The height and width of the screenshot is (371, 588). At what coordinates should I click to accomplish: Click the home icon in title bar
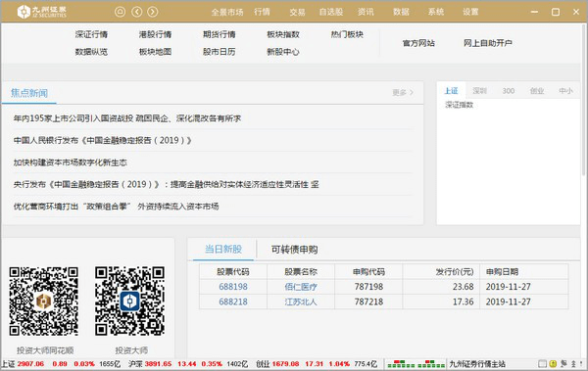pyautogui.click(x=120, y=12)
